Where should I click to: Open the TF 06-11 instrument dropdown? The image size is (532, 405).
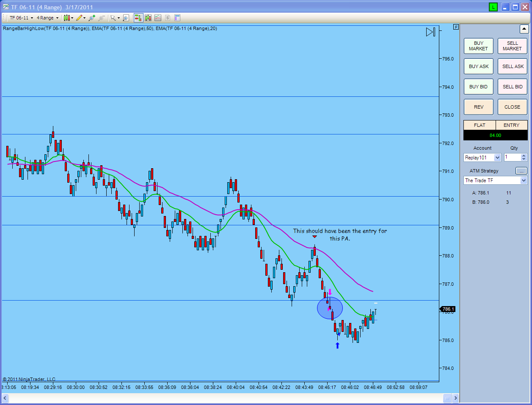pyautogui.click(x=21, y=18)
